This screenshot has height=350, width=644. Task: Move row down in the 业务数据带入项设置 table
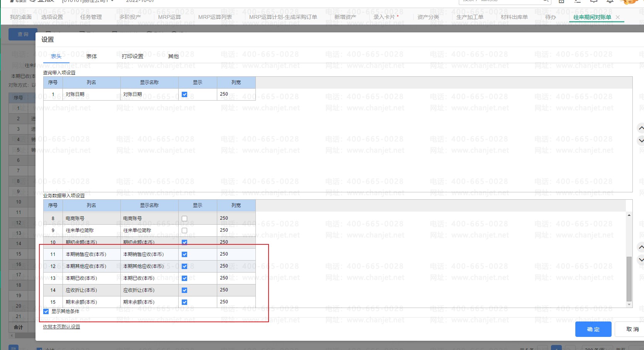pyautogui.click(x=641, y=259)
